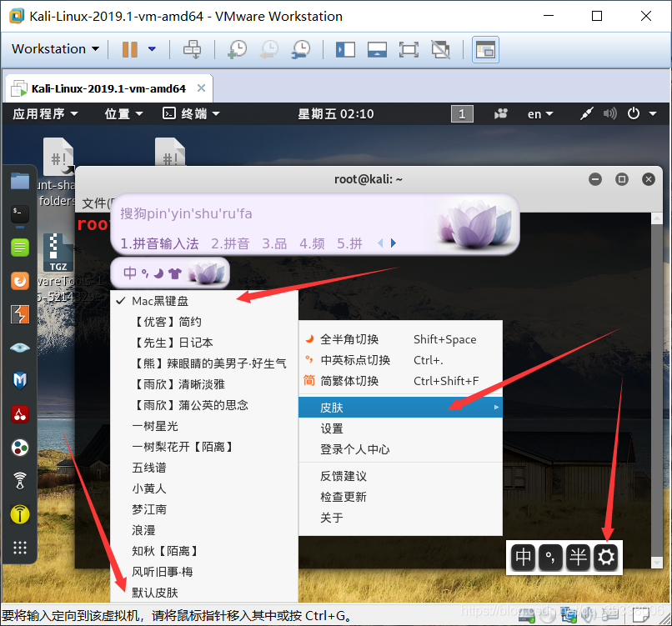This screenshot has width=672, height=626.
Task: Toggle 半 half-width button
Action: 578,557
